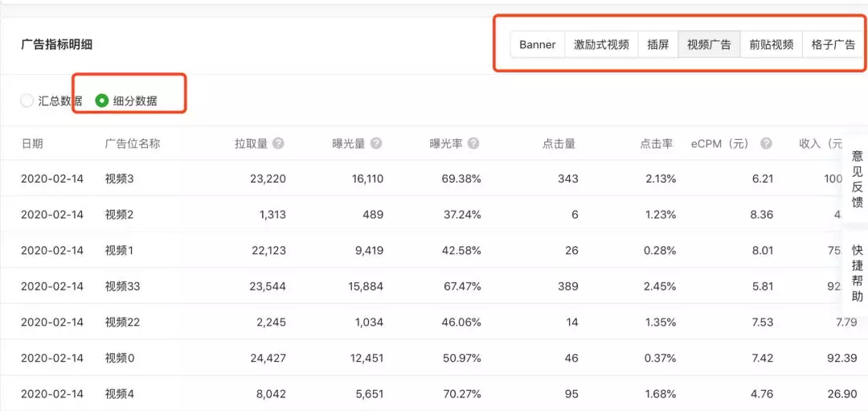
Task: Click the 8.01 eCPM cell
Action: (762, 250)
